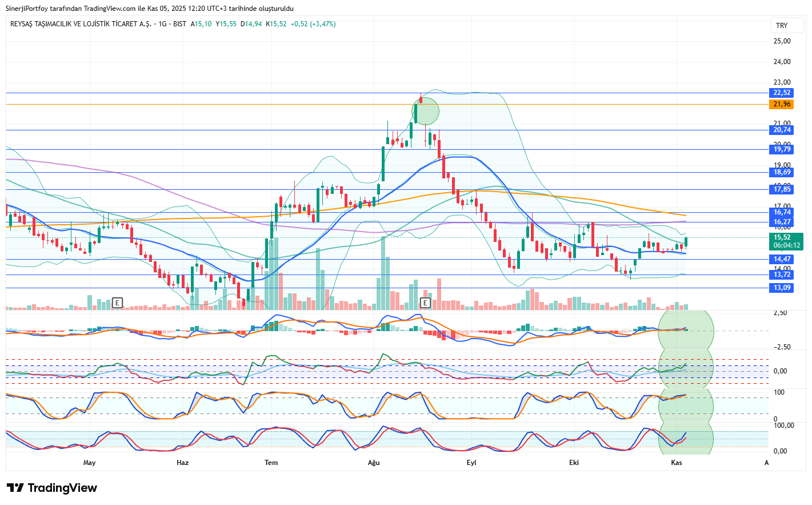
Task: Click the REYSAŞ TAŞIMACILIK symbol title
Action: pos(81,24)
